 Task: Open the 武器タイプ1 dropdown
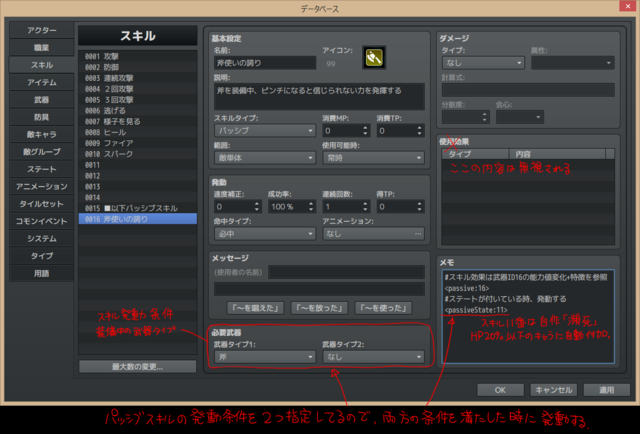click(265, 357)
